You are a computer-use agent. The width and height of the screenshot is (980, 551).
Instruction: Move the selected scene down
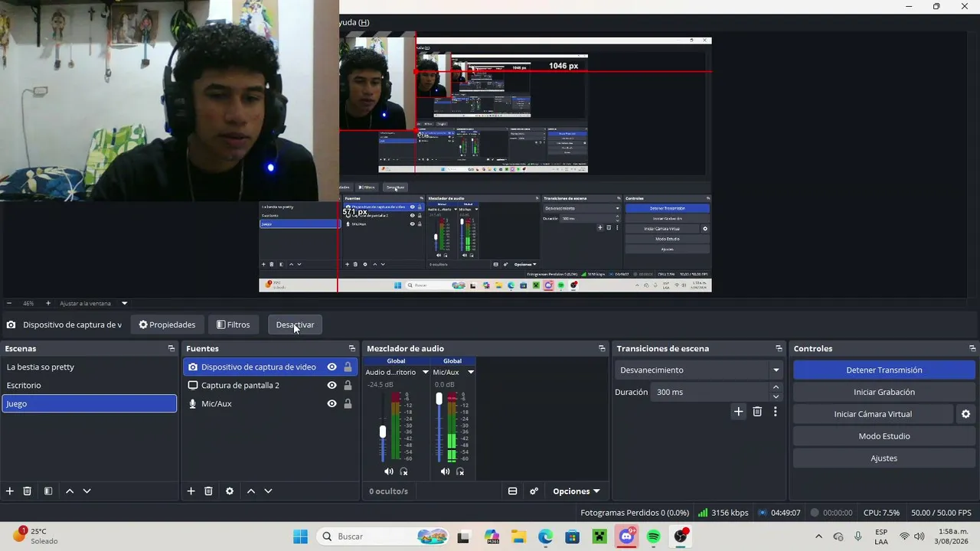[x=87, y=491]
